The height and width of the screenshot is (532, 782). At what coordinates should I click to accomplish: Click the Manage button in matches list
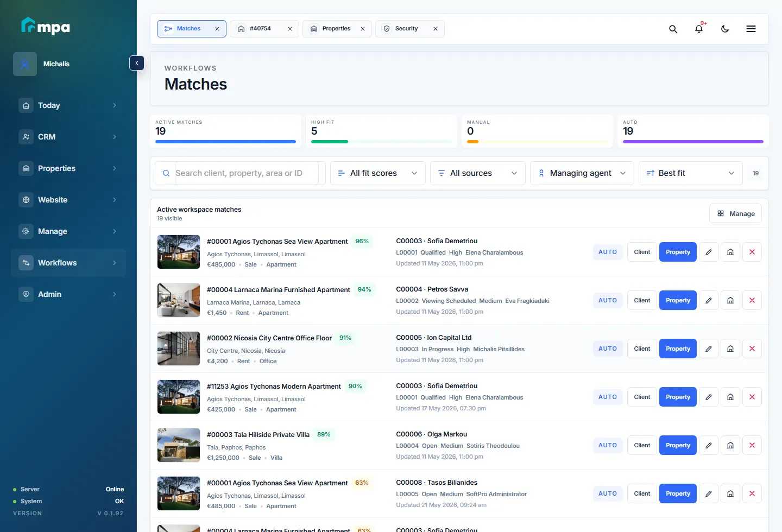coord(736,213)
